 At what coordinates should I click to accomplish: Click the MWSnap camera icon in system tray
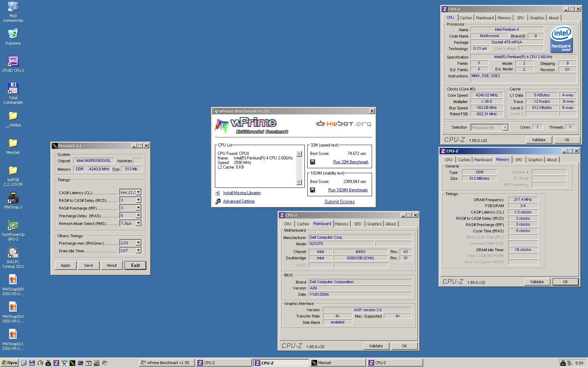coord(563,363)
